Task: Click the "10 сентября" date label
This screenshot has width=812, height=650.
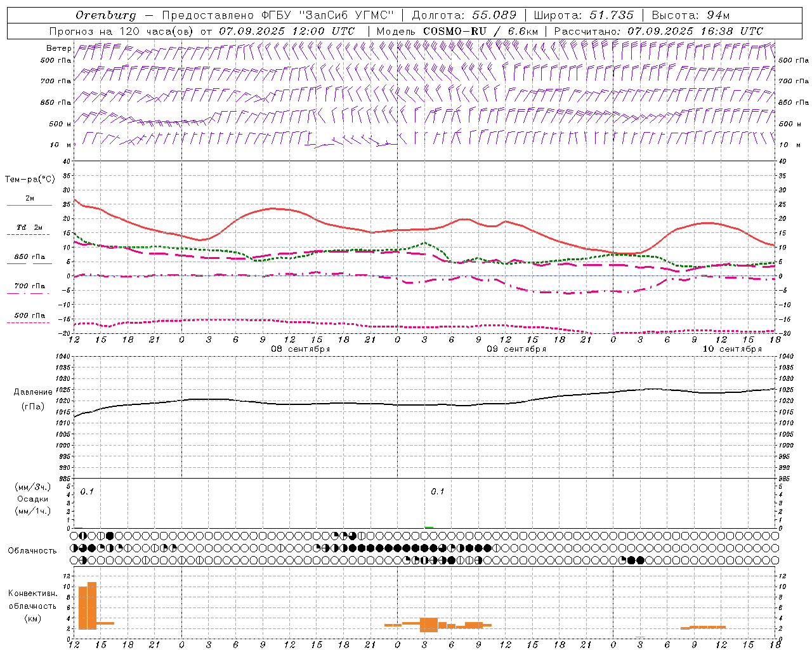Action: [x=732, y=349]
